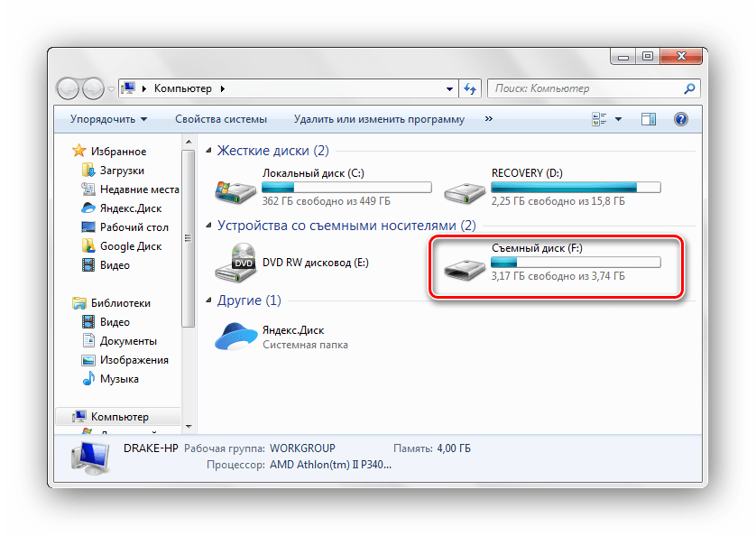Screen dimensions: 756x536
Task: Click the navigation pane scrollbar thumb
Action: point(189,238)
